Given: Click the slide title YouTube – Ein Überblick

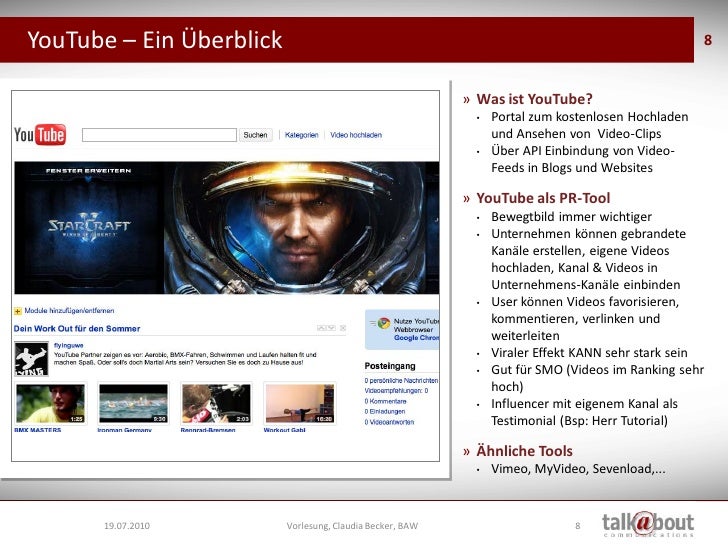Looking at the screenshot, I should 155,40.
